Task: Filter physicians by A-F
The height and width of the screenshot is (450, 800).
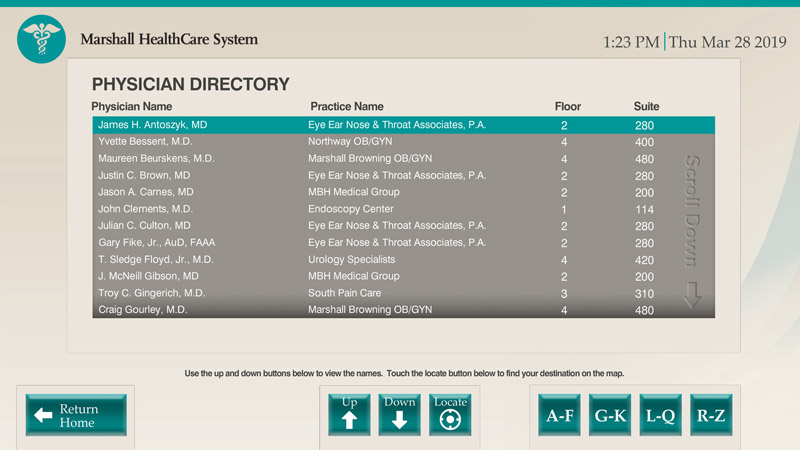Action: click(559, 415)
